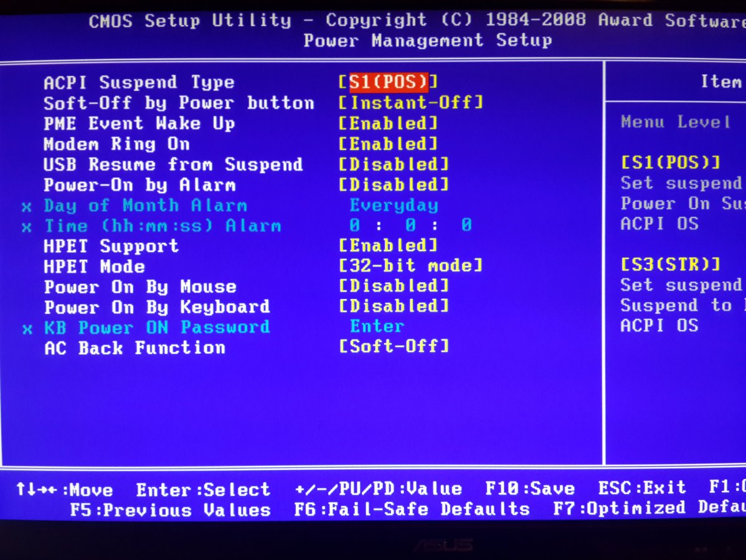Image resolution: width=746 pixels, height=560 pixels.
Task: Click the PME Event Wake Up label
Action: [x=139, y=124]
